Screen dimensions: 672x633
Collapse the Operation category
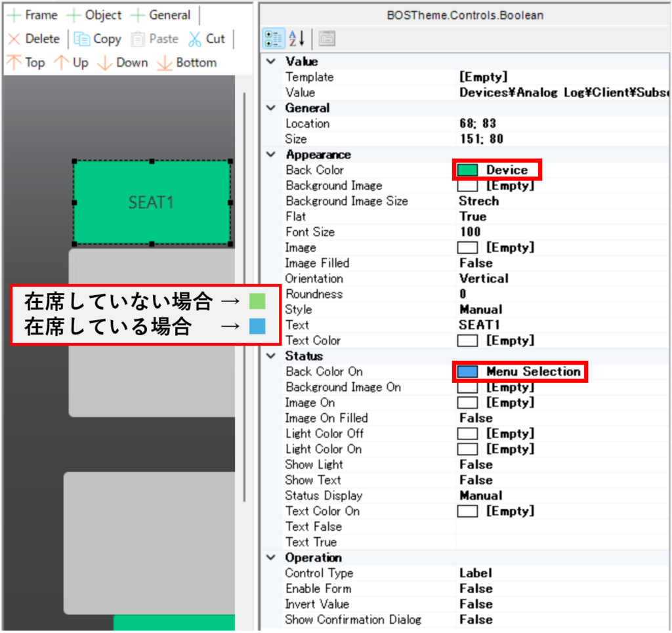[270, 558]
